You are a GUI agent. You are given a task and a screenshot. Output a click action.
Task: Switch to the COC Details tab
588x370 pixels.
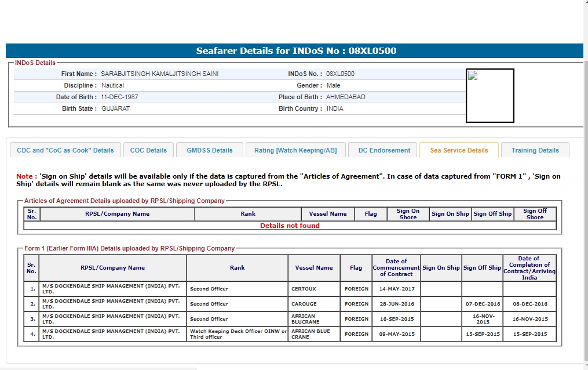(148, 150)
